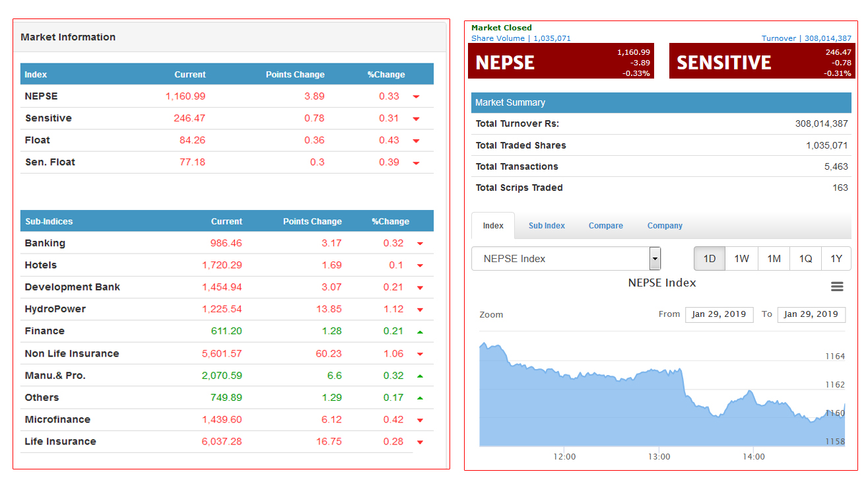Click the Sub-Indices column header
Screen dimensions: 868x480
[x=49, y=221]
